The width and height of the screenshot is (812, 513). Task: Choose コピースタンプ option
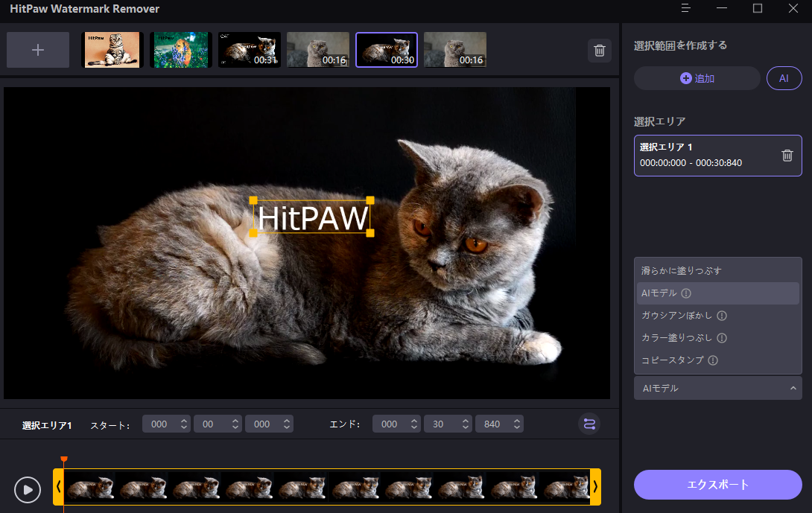[717, 360]
